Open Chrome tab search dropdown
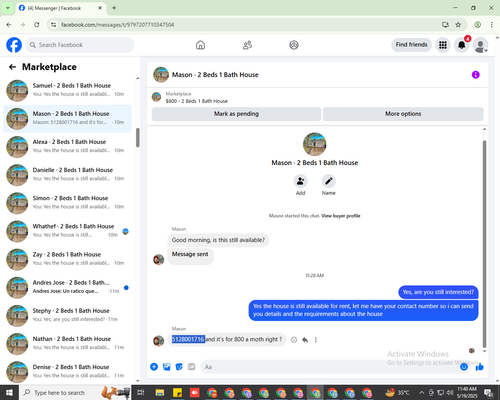Viewport: 500px width, 400px height. (x=8, y=8)
